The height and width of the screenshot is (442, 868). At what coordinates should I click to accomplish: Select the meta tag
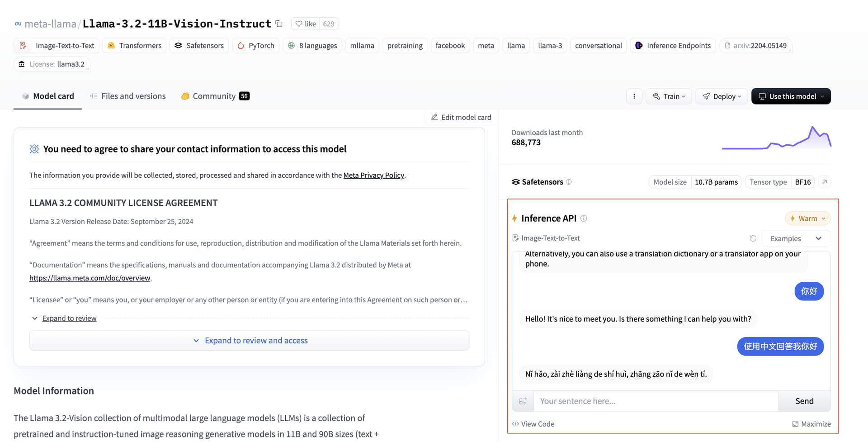pos(486,45)
